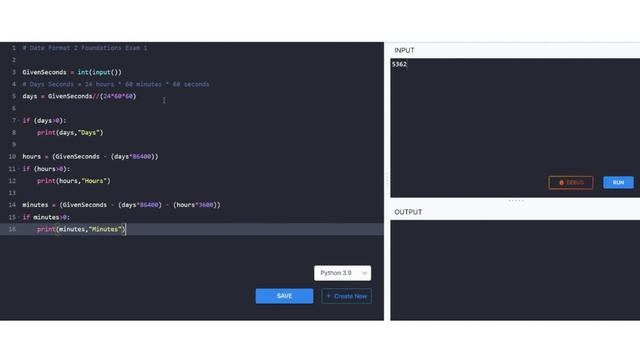Click the INPUT panel label
This screenshot has width=640, height=360.
pyautogui.click(x=404, y=50)
